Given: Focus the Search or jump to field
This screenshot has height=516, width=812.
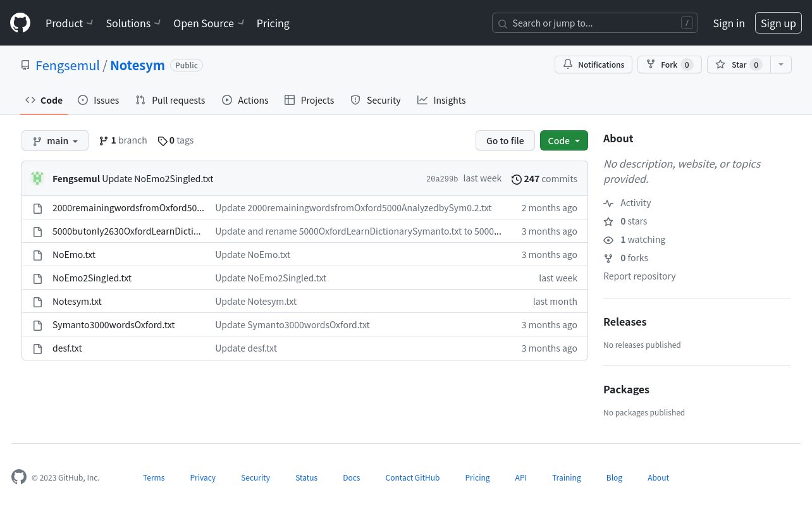Looking at the screenshot, I should click(595, 23).
